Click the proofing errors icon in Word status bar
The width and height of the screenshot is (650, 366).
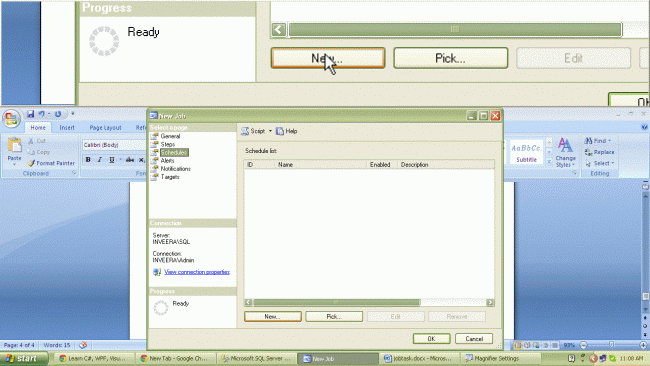tap(83, 345)
